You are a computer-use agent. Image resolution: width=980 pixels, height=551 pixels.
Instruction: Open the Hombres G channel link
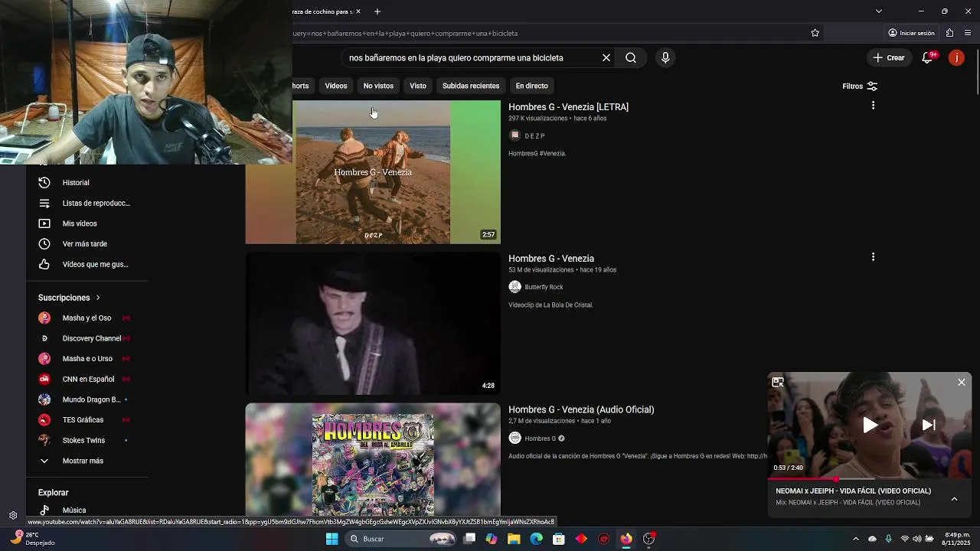pos(541,439)
